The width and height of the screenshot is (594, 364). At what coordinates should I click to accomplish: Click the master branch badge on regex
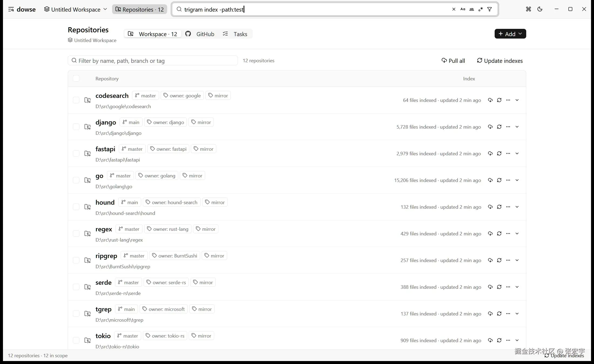click(x=129, y=229)
